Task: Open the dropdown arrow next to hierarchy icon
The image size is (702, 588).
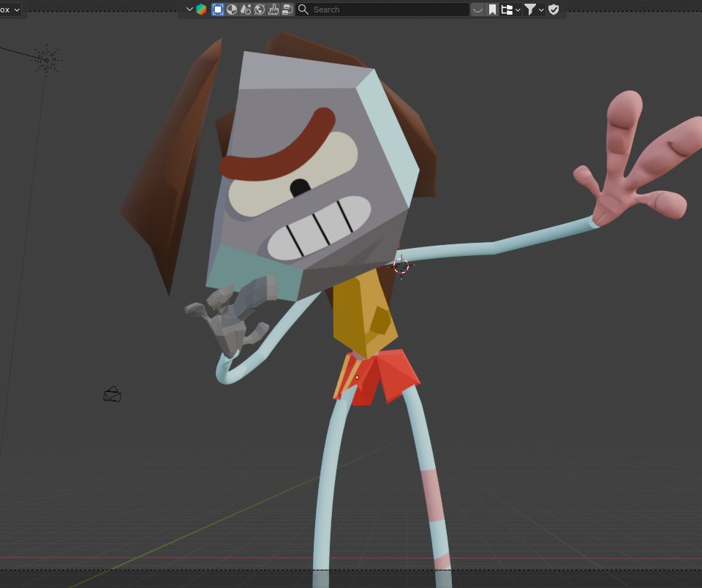Action: [x=518, y=10]
